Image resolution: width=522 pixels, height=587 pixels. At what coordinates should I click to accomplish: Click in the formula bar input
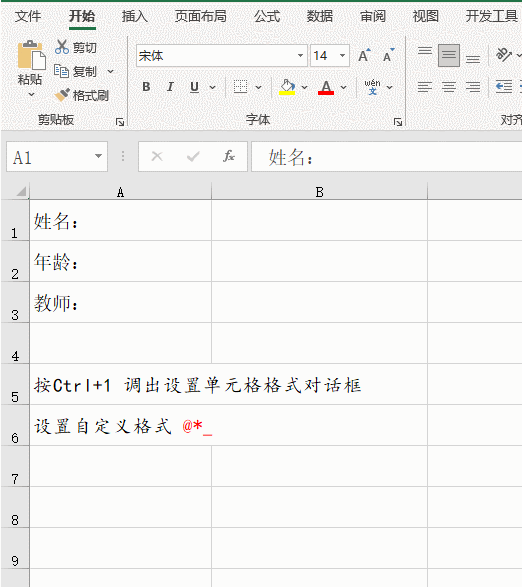pyautogui.click(x=386, y=156)
